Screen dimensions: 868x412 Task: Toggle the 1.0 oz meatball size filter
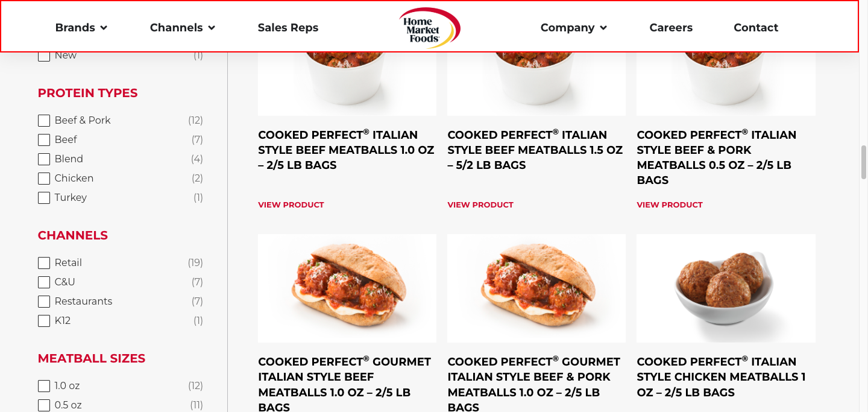[44, 386]
